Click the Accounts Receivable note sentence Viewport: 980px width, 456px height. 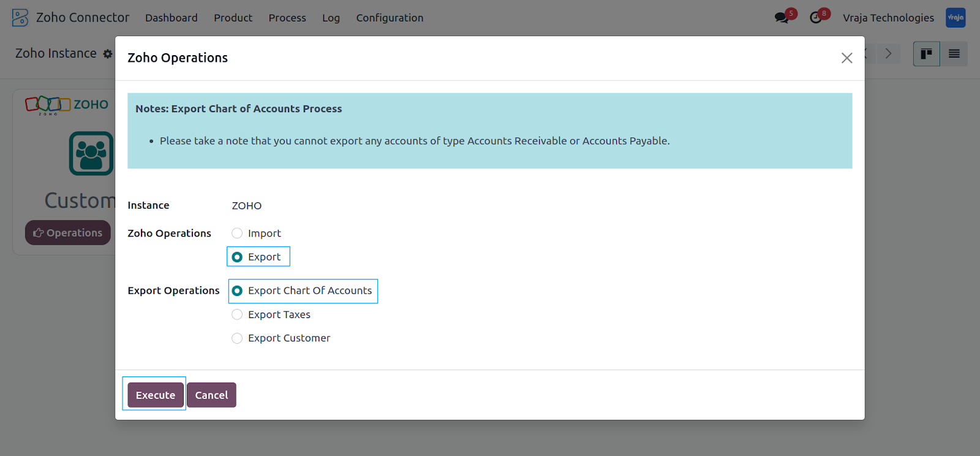(415, 141)
